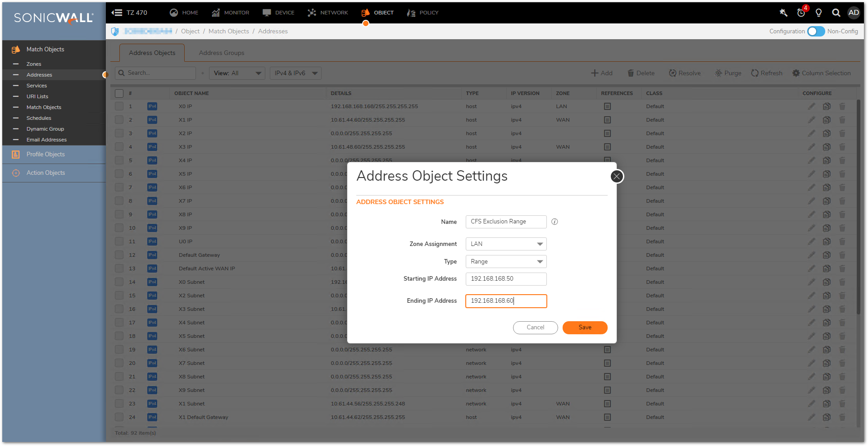Open the Zone Assignment dropdown
The height and width of the screenshot is (446, 868).
pyautogui.click(x=506, y=244)
